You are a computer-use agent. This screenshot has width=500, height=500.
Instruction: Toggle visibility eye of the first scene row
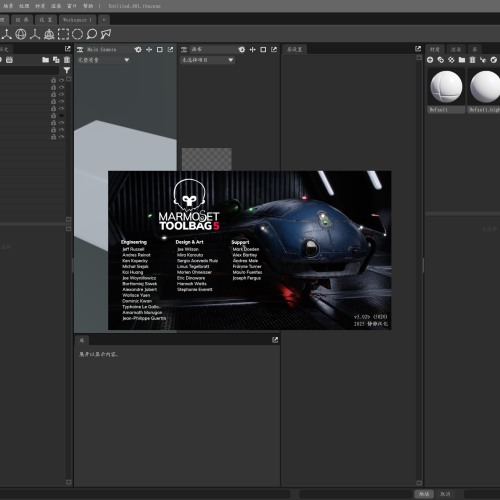[x=61, y=80]
